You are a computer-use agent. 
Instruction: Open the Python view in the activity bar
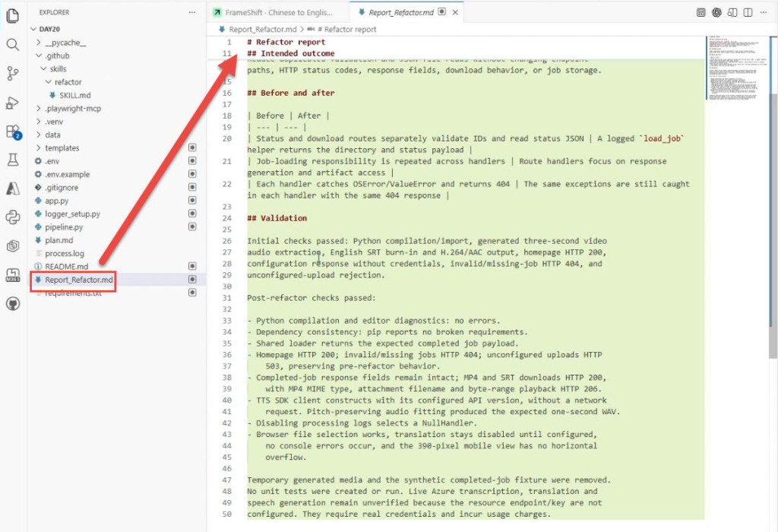pos(13,217)
